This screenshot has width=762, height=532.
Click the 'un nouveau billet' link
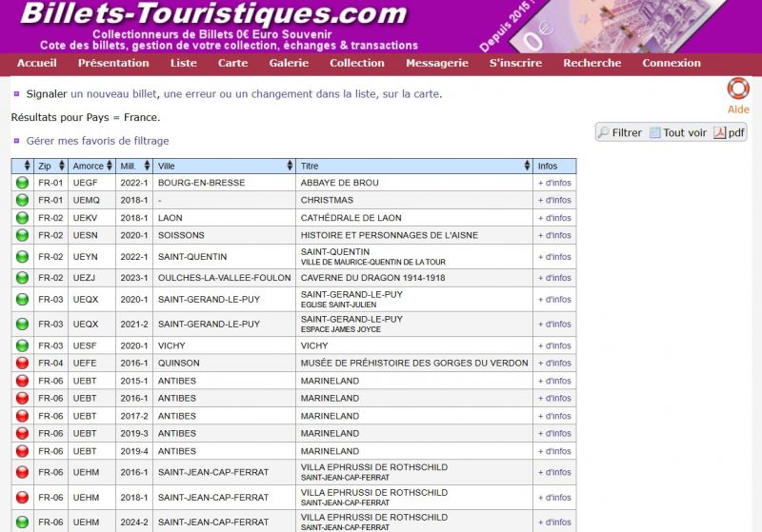(113, 94)
